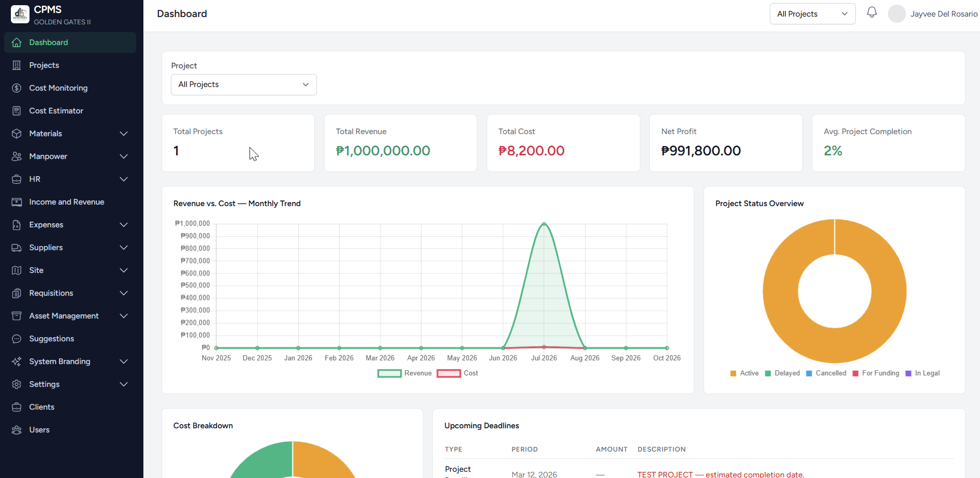This screenshot has width=980, height=478.
Task: Open the Clients menu item
Action: (70, 407)
